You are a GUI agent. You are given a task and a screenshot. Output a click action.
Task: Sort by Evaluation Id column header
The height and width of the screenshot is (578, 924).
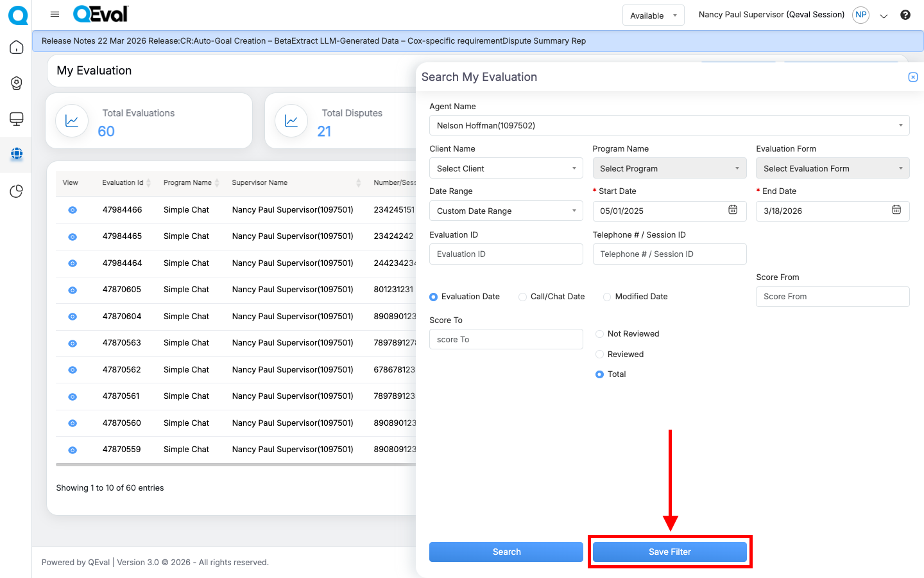pyautogui.click(x=123, y=183)
